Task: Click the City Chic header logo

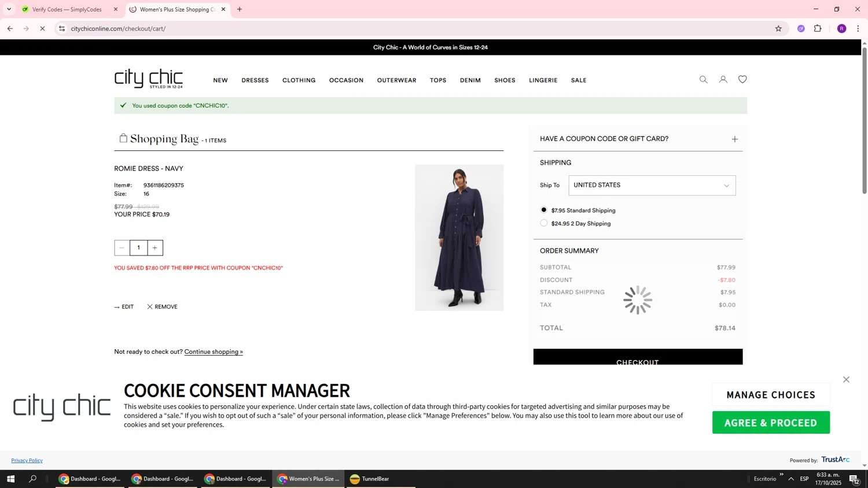Action: point(149,79)
